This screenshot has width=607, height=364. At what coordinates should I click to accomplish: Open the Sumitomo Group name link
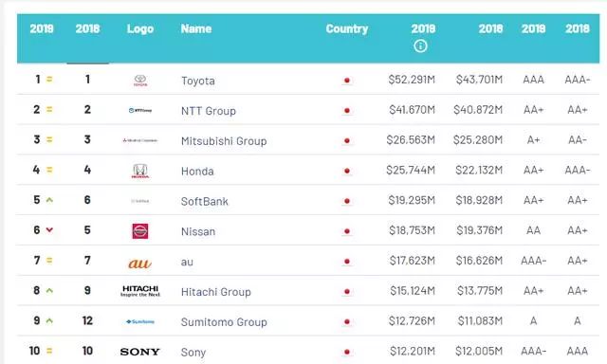[224, 322]
